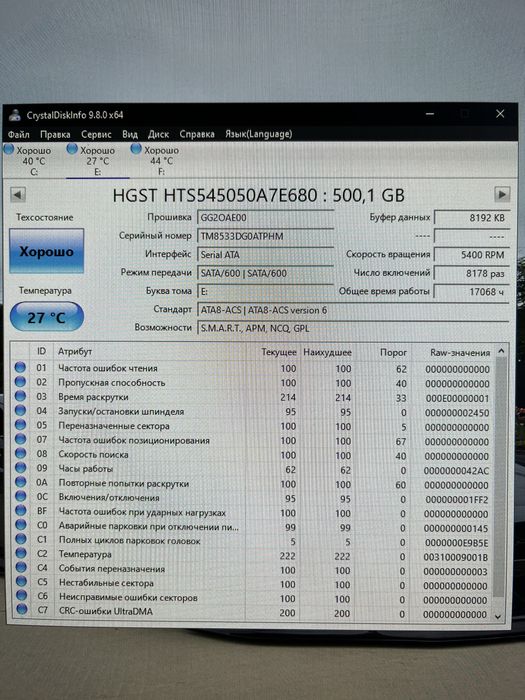Select the CRC-ошибки UltraDMA row text
This screenshot has width=525, height=700.
(x=106, y=611)
